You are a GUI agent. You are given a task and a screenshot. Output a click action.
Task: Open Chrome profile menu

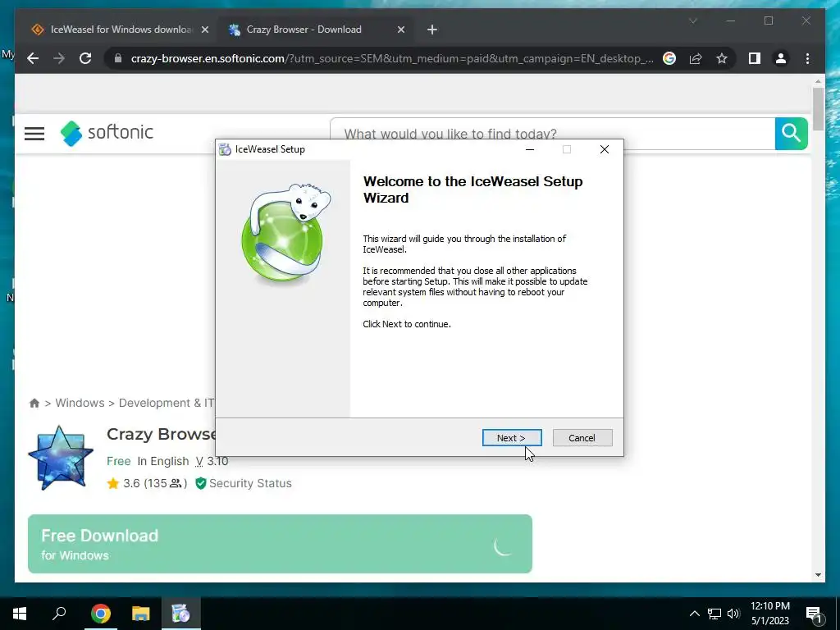tap(781, 58)
